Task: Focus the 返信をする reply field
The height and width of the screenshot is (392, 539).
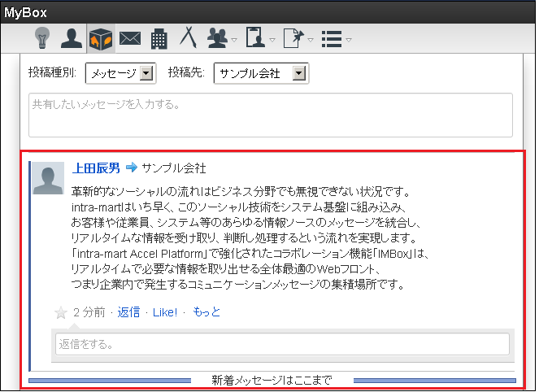Action: [x=282, y=344]
